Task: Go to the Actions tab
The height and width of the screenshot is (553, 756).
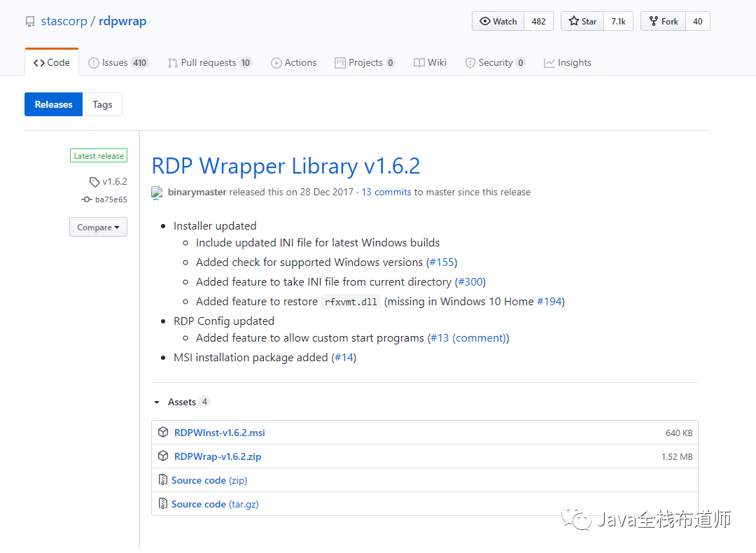Action: coord(293,63)
